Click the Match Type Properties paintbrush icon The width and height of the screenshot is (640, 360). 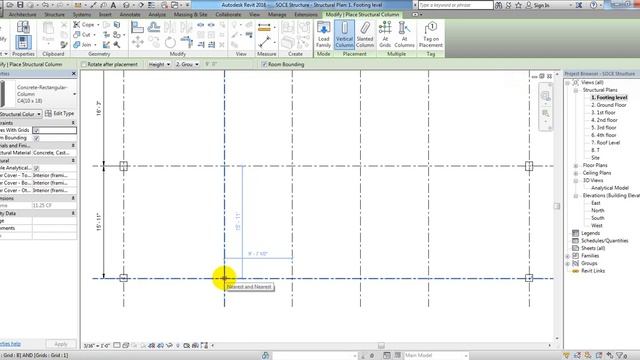tap(64, 44)
